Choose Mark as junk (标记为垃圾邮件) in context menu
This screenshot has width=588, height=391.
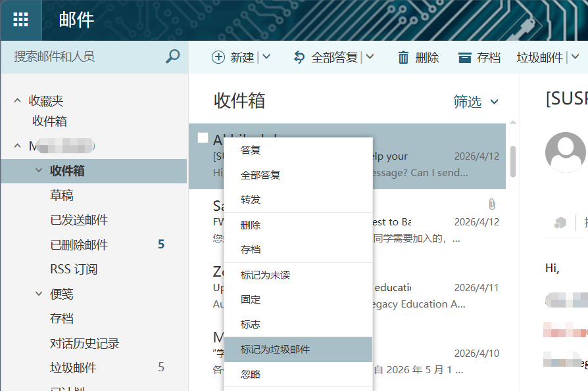[275, 350]
